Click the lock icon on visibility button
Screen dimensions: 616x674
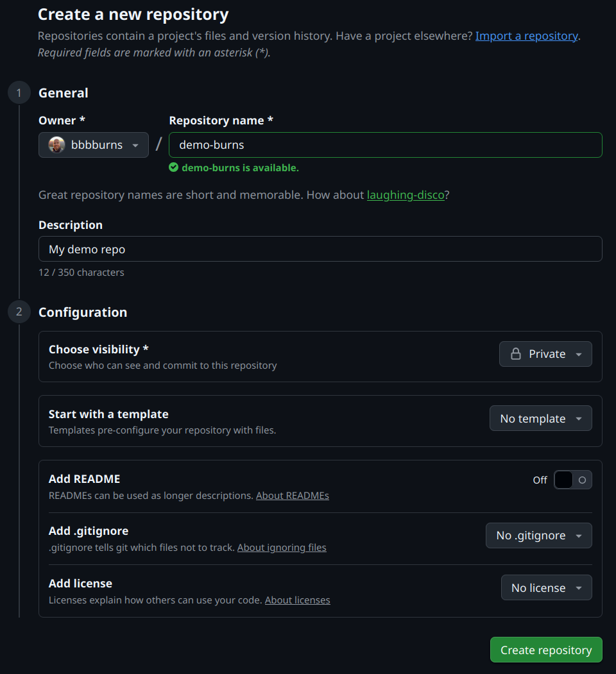515,354
